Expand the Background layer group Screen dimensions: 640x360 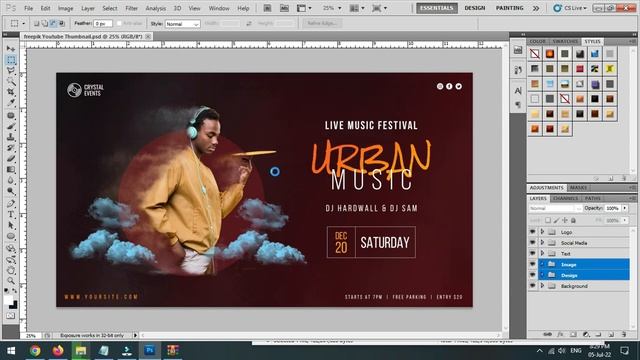(x=542, y=286)
